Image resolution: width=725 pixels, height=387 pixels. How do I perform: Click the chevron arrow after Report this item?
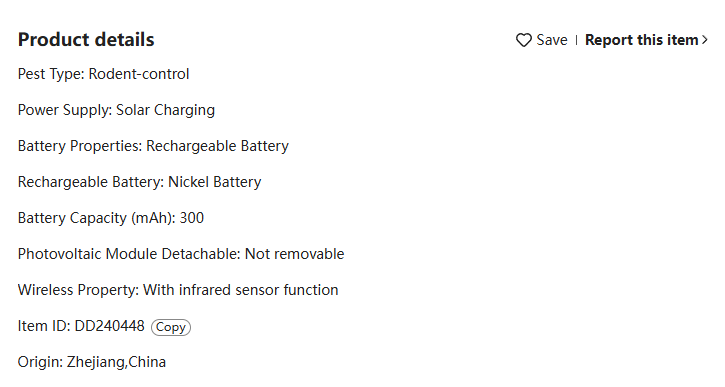[x=704, y=40]
